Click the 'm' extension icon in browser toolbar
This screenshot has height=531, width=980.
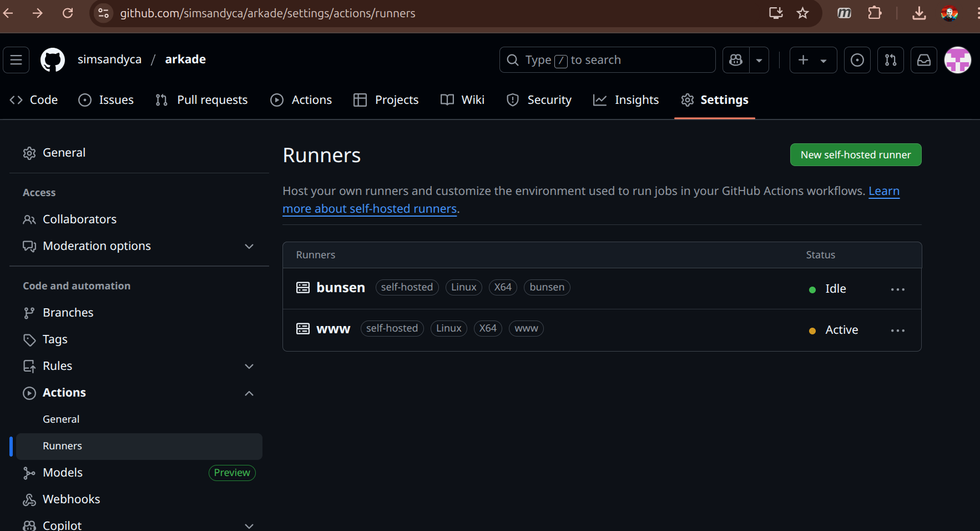point(844,13)
